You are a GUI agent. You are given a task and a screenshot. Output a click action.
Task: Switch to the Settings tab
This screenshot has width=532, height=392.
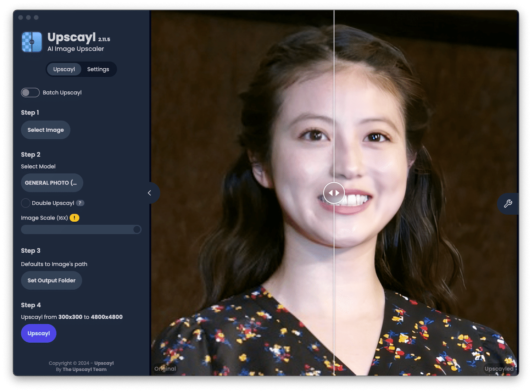pos(98,69)
